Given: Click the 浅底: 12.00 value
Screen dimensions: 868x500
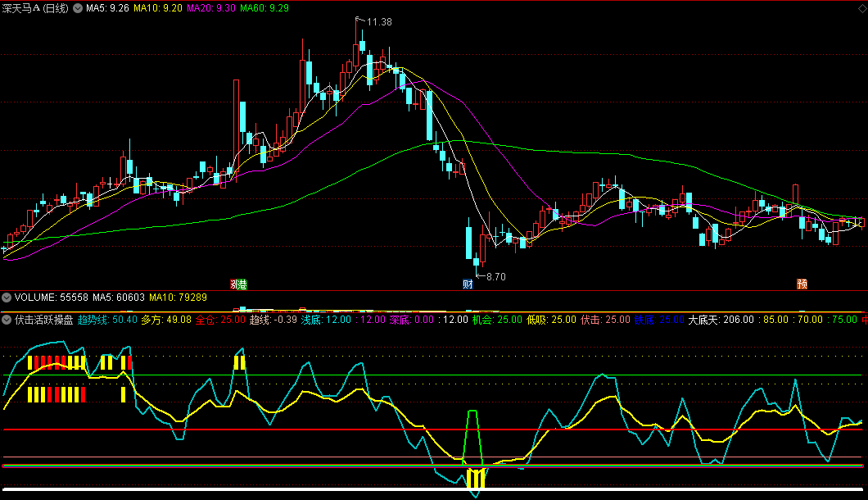Looking at the screenshot, I should pyautogui.click(x=326, y=320).
